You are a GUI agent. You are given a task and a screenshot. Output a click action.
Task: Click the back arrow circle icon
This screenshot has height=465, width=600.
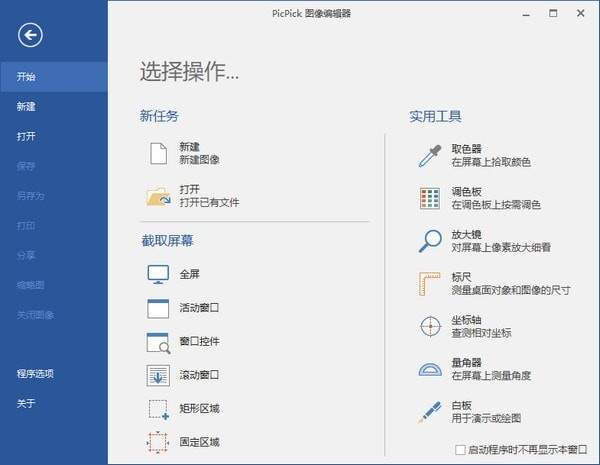(x=31, y=35)
